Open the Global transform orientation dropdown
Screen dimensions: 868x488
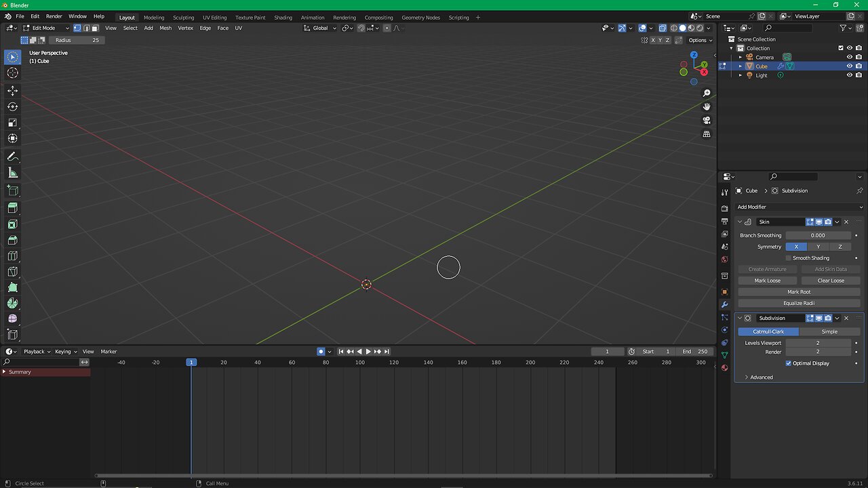click(319, 28)
